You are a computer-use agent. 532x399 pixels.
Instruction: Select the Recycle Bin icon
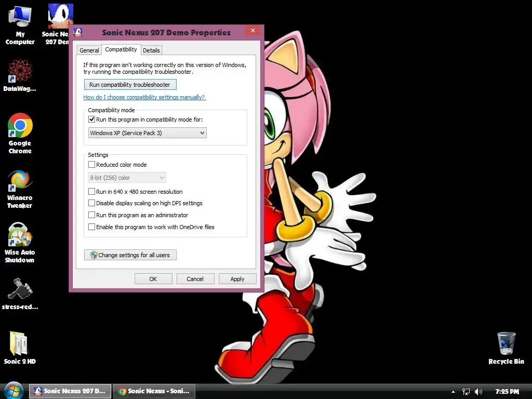pyautogui.click(x=506, y=348)
